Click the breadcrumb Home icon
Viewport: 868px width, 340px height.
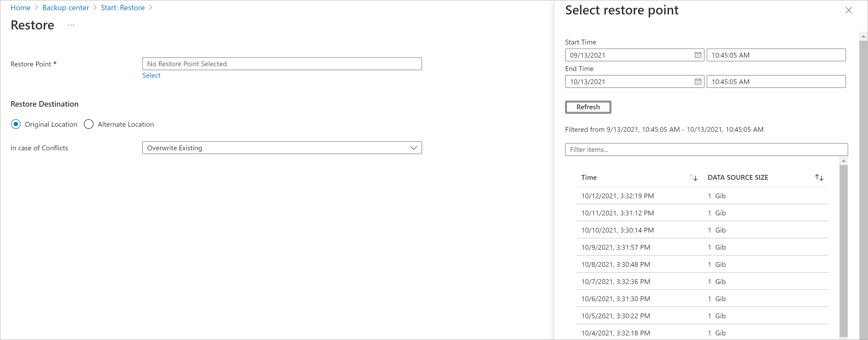click(20, 8)
